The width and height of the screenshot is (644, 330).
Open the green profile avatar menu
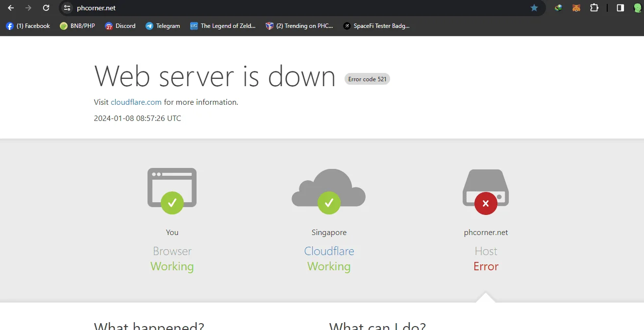tap(638, 8)
